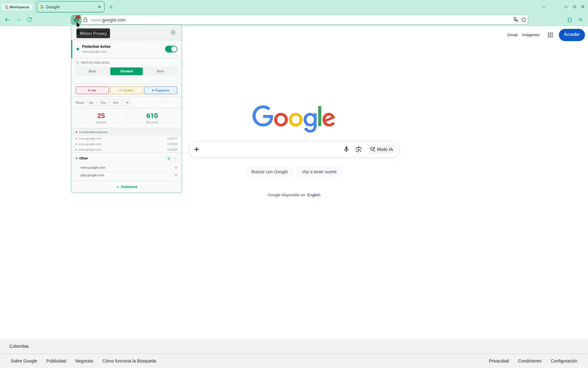Viewport: 588px width, 368px height.
Task: Pause protection for 1h
Action: (x=127, y=103)
